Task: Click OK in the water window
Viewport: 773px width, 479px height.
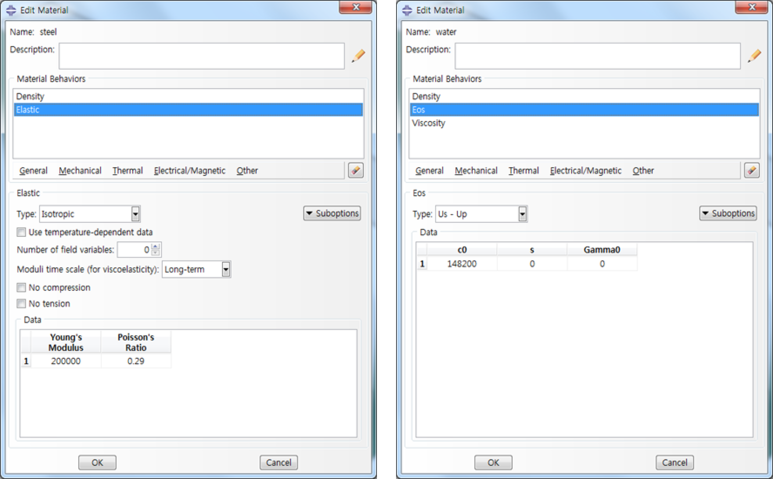Action: [493, 463]
